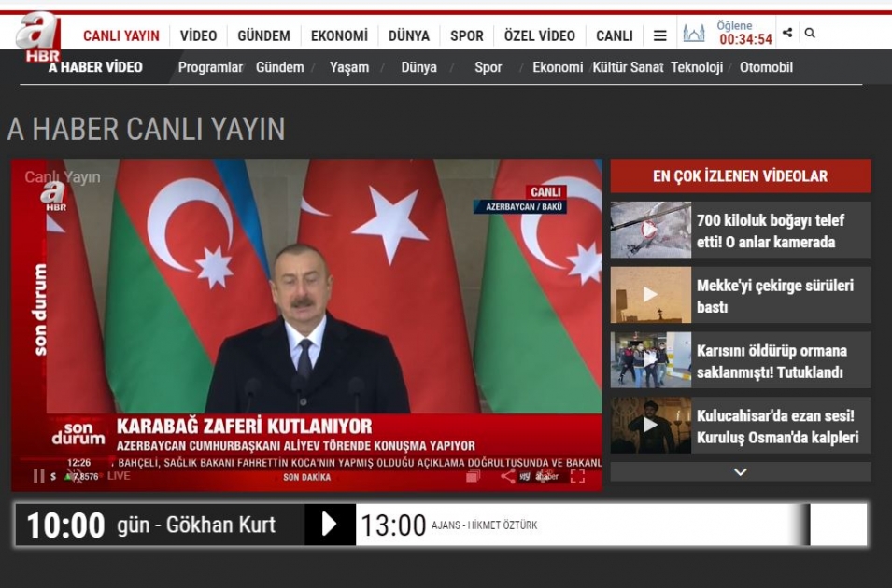Select 10:00 gün - Gökhan Kurt program
892x588 pixels.
[160, 525]
